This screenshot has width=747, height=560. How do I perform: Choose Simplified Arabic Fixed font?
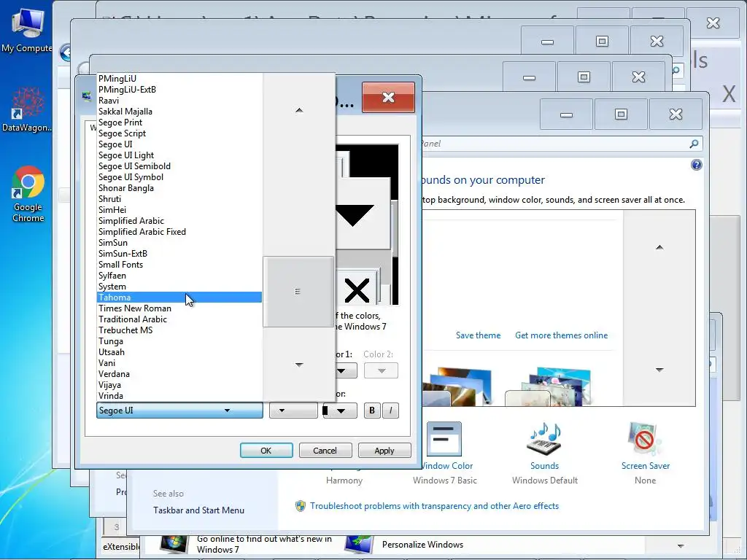click(x=179, y=232)
